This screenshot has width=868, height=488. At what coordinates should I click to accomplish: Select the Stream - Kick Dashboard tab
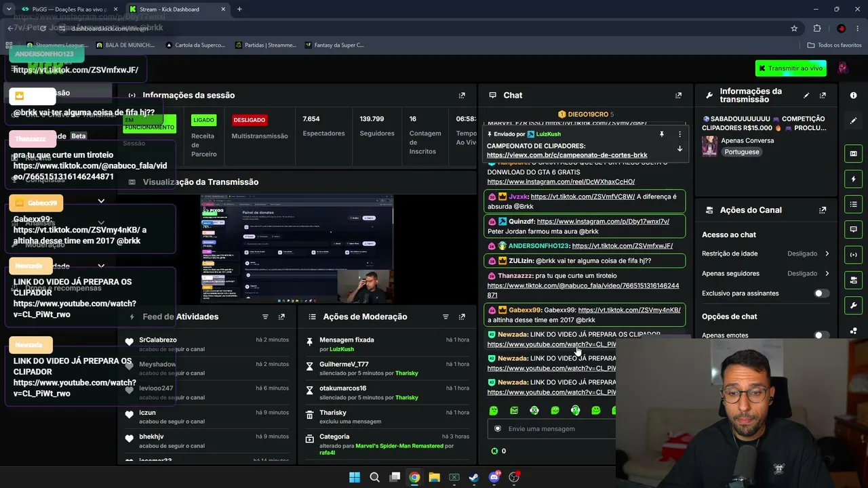coord(178,9)
